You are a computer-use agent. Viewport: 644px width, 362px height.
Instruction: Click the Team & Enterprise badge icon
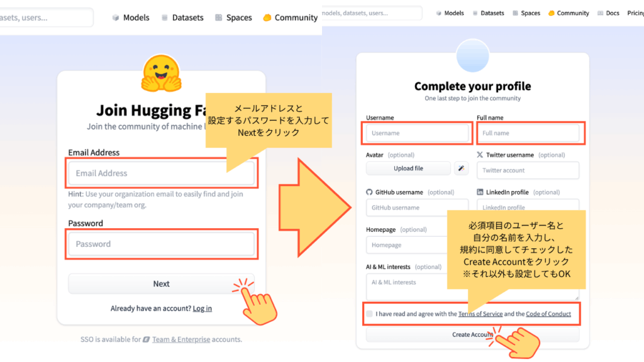(146, 339)
